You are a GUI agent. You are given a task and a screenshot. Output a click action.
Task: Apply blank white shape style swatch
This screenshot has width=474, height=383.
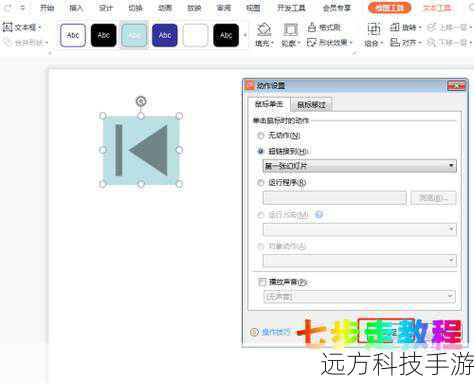[x=195, y=35]
